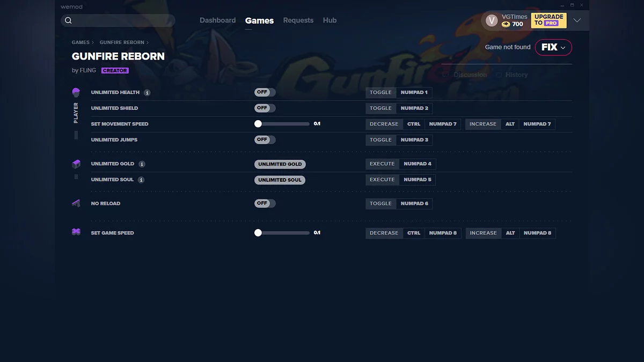Click the game speed category icon
Image resolution: width=644 pixels, height=362 pixels.
tap(76, 232)
